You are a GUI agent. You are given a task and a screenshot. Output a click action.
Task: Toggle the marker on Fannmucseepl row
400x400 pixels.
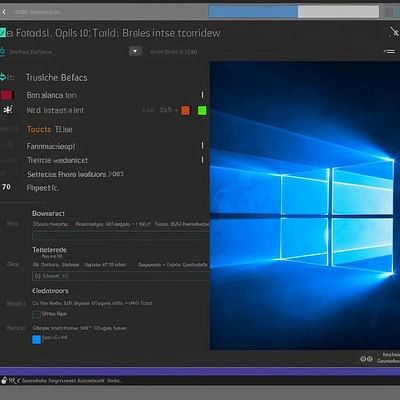pos(202,146)
